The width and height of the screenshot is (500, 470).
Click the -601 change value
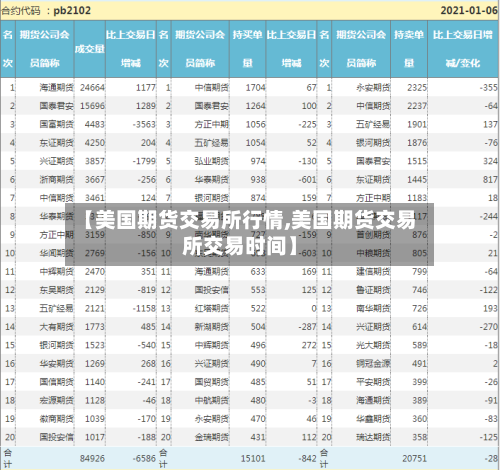point(307,180)
